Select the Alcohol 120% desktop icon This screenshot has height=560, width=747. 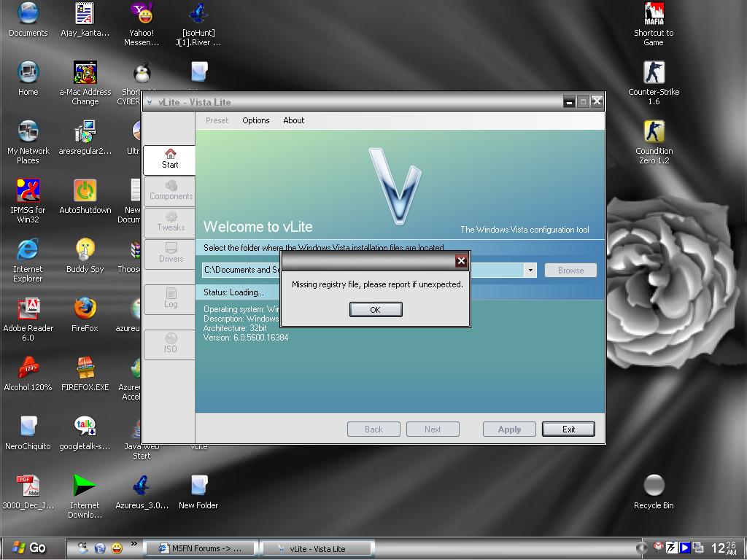coord(28,374)
